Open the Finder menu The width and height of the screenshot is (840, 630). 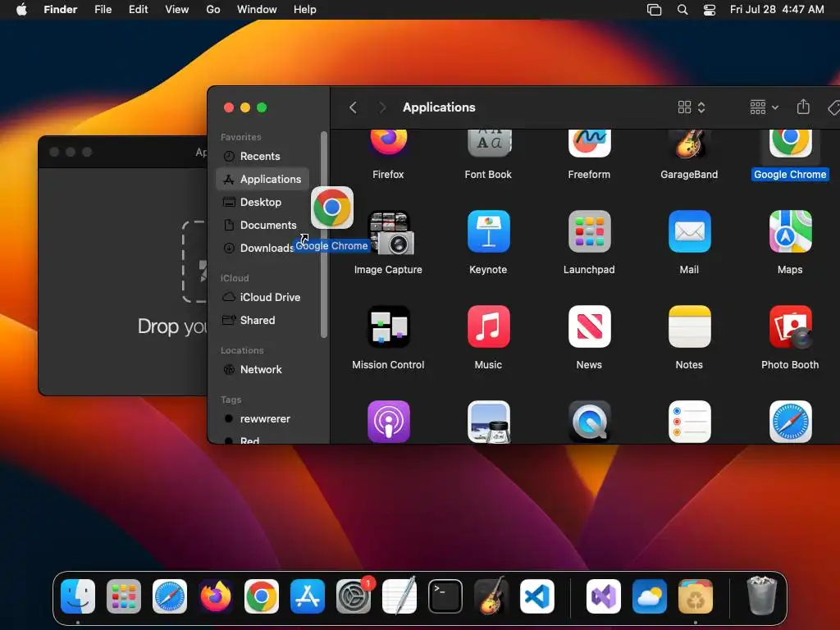[x=61, y=10]
